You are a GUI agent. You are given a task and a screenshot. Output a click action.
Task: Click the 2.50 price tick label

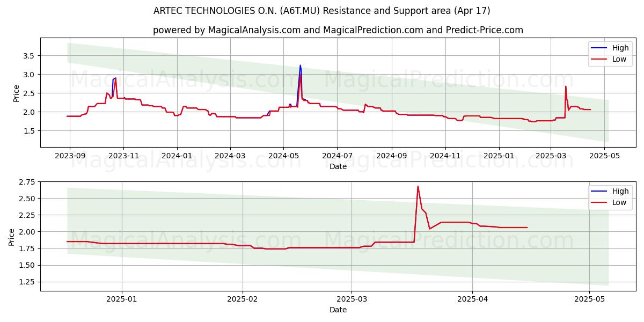(27, 199)
